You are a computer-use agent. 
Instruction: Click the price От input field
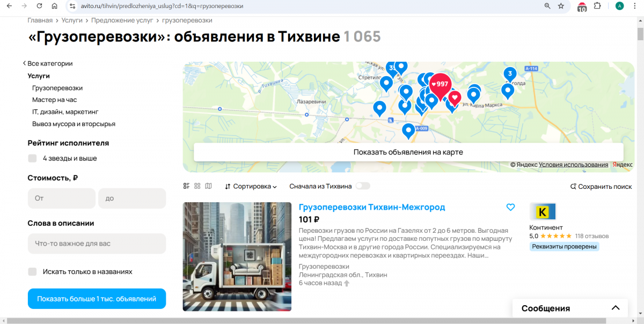pyautogui.click(x=61, y=198)
